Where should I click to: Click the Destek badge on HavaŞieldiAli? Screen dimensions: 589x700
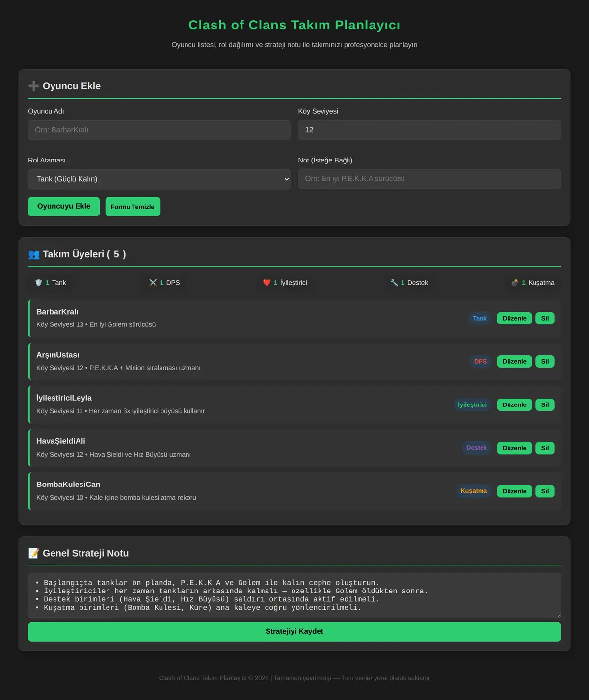click(477, 448)
